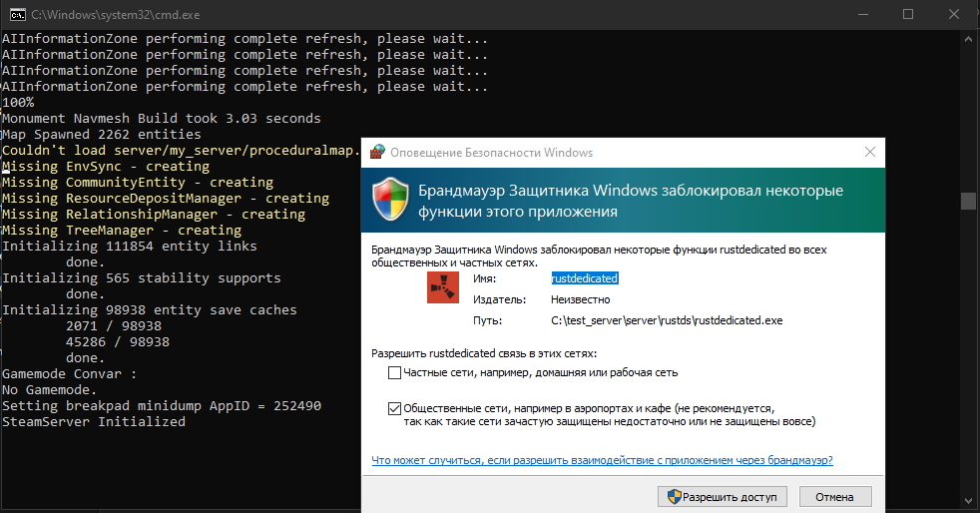Image resolution: width=980 pixels, height=513 pixels.
Task: Click the Издатель: label
Action: pos(499,300)
